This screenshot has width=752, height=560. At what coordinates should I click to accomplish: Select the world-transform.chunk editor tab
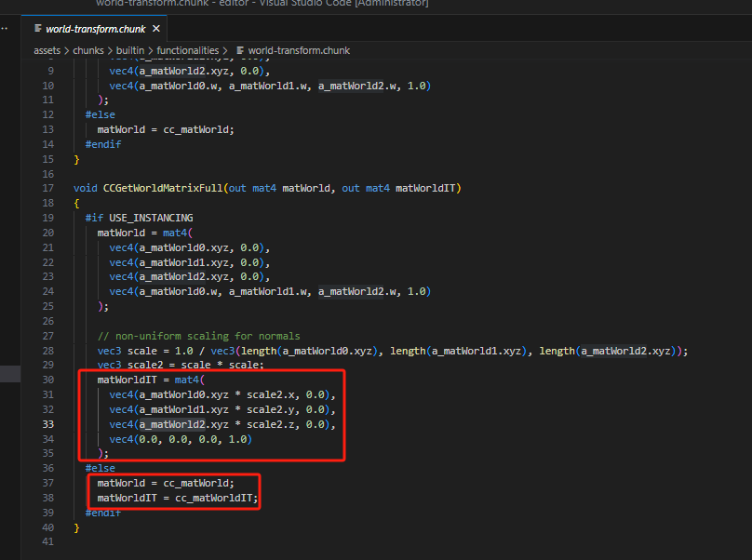pyautogui.click(x=94, y=29)
